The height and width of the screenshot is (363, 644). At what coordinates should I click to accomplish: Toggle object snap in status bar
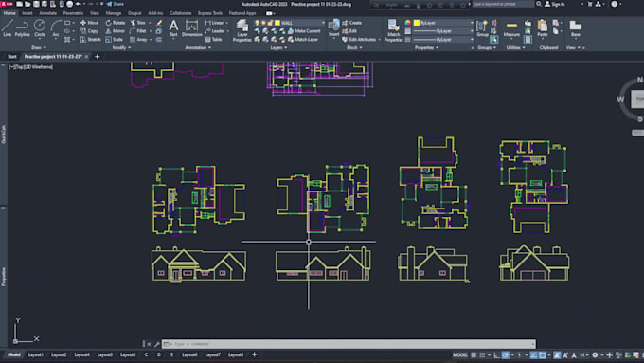[542, 354]
